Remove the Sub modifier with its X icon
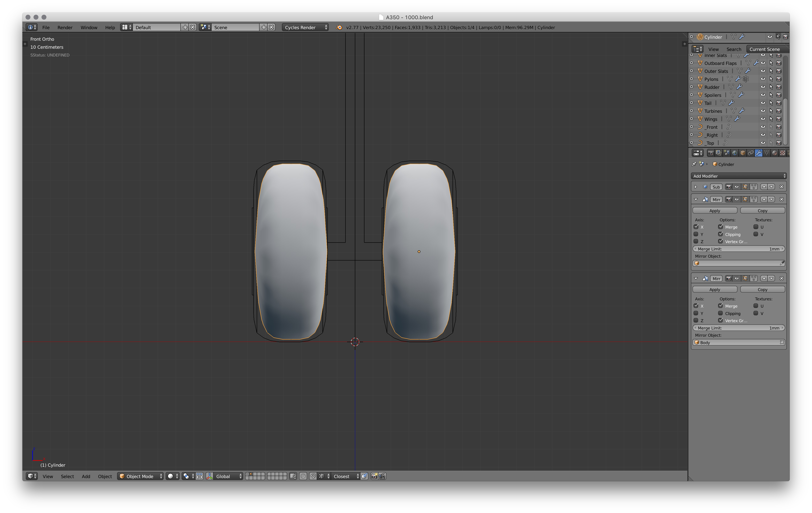Screen dimensions: 812x513 (x=782, y=187)
